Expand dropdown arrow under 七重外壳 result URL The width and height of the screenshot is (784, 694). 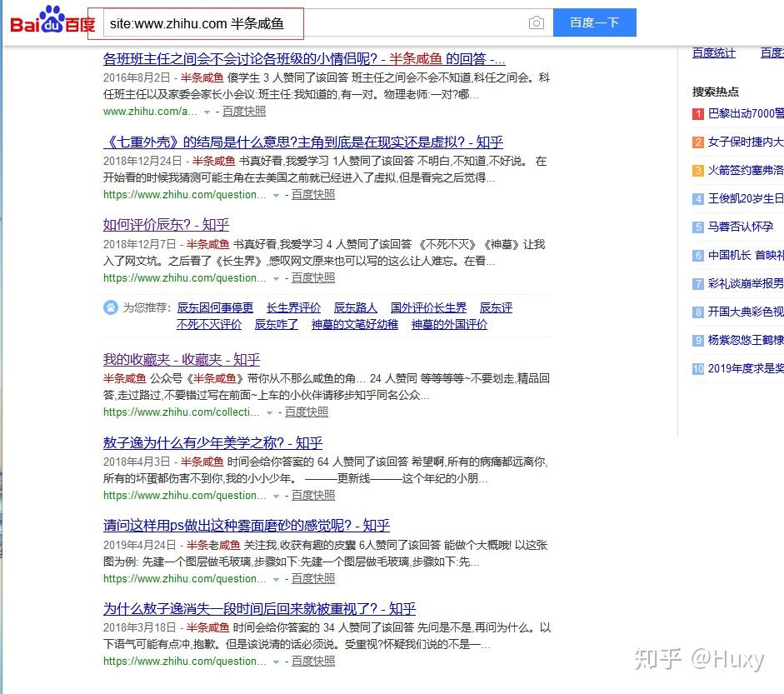pyautogui.click(x=276, y=196)
